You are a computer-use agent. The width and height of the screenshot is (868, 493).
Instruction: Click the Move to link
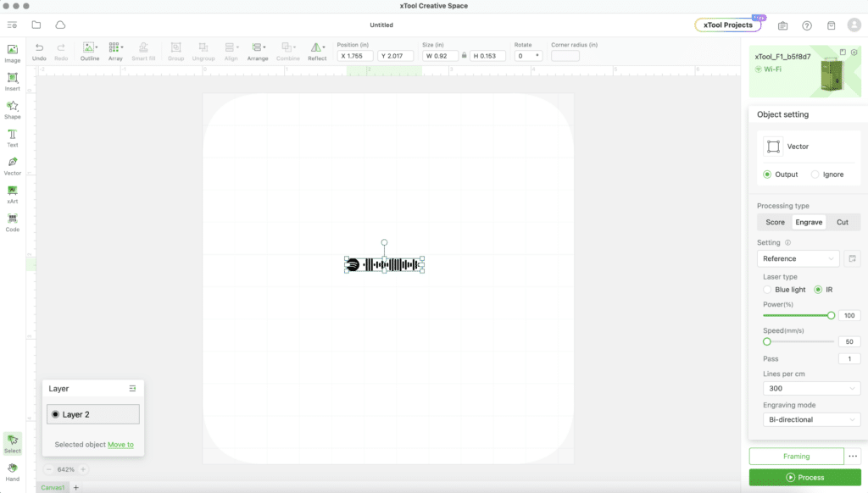point(120,445)
